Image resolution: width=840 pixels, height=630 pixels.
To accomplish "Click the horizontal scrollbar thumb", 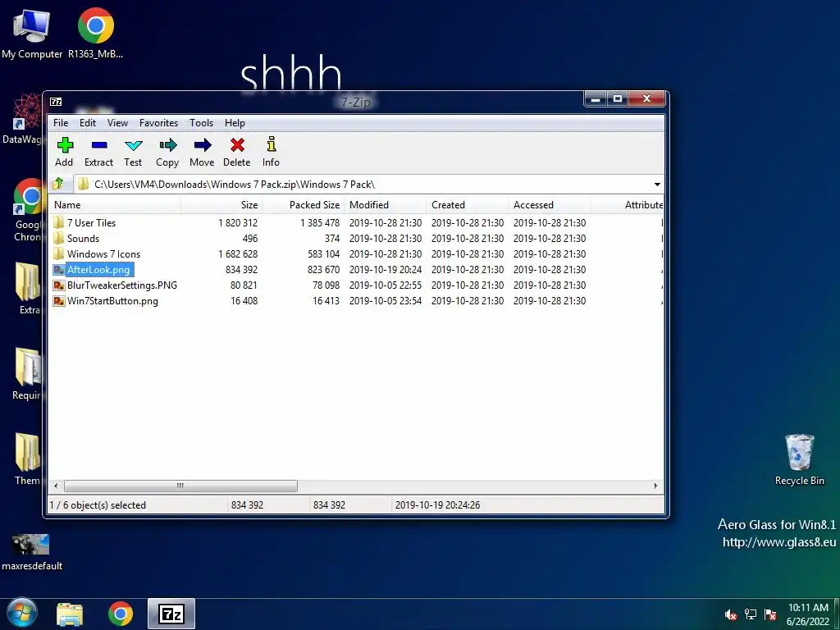I will pyautogui.click(x=180, y=486).
